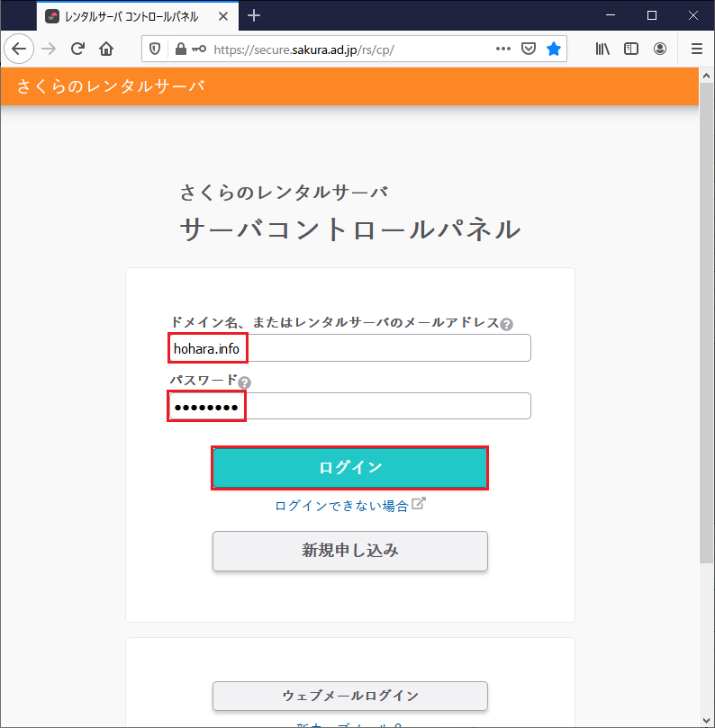Open the Firefox hamburger menu
This screenshot has width=715, height=728.
pyautogui.click(x=696, y=49)
